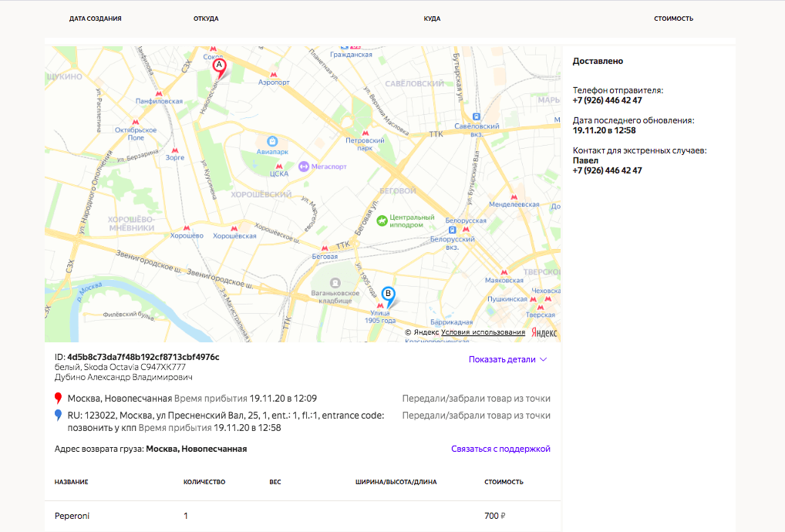Screen dimensions: 785x532
Task: Click the КУДА column header
Action: [432, 19]
